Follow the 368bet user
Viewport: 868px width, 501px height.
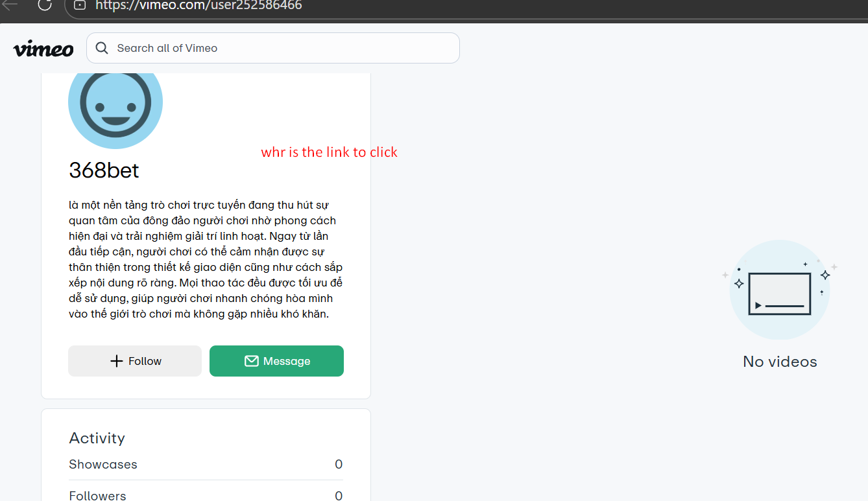[135, 361]
